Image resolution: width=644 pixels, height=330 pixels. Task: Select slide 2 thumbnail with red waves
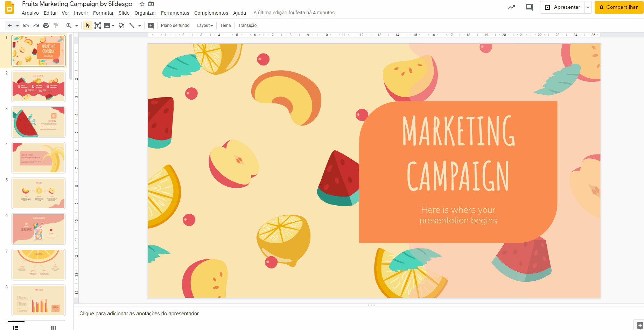click(x=38, y=86)
